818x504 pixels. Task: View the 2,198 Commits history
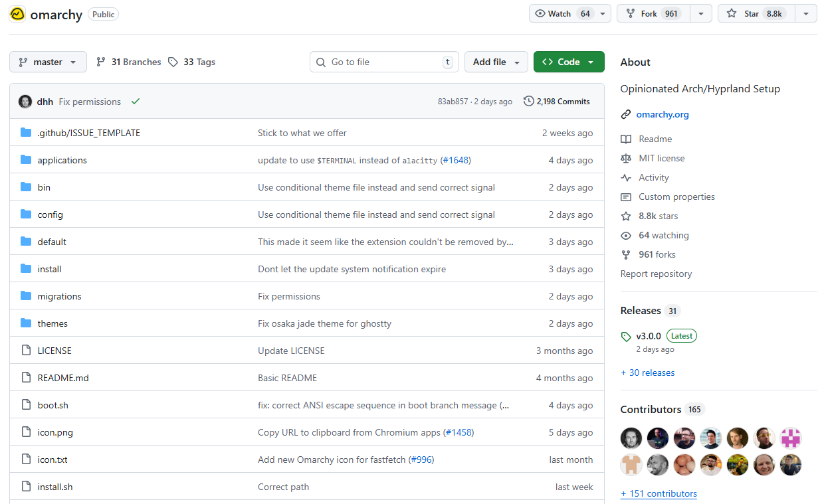(x=557, y=102)
